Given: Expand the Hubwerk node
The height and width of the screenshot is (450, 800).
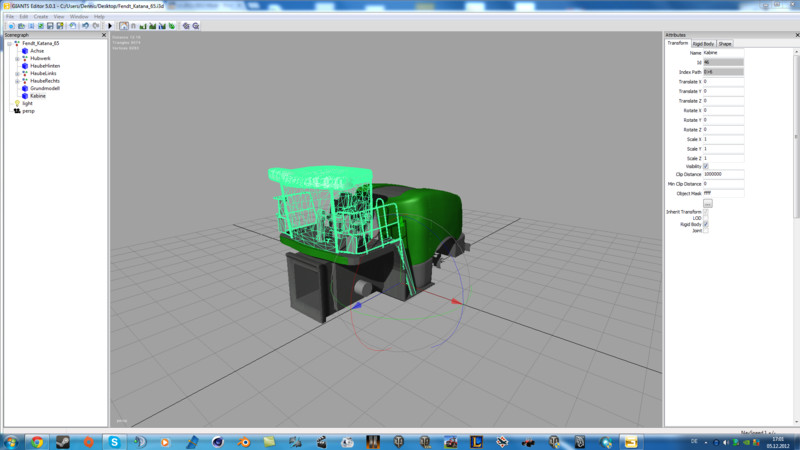Looking at the screenshot, I should click(17, 59).
